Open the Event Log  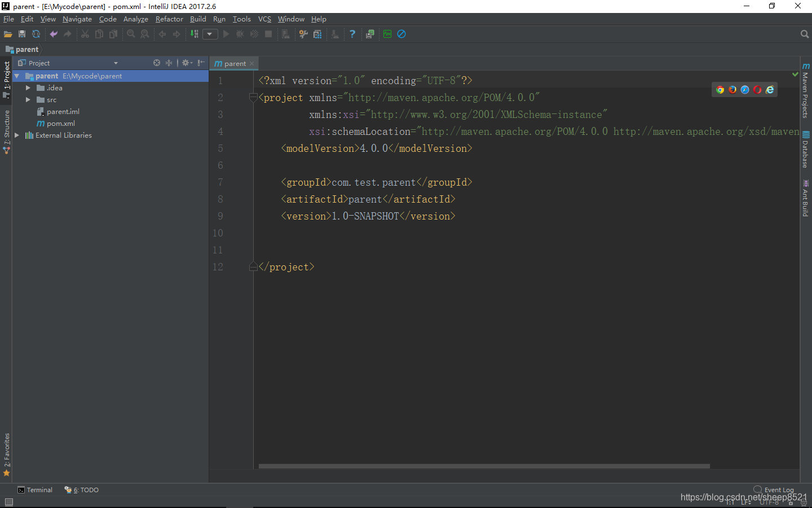[774, 490]
